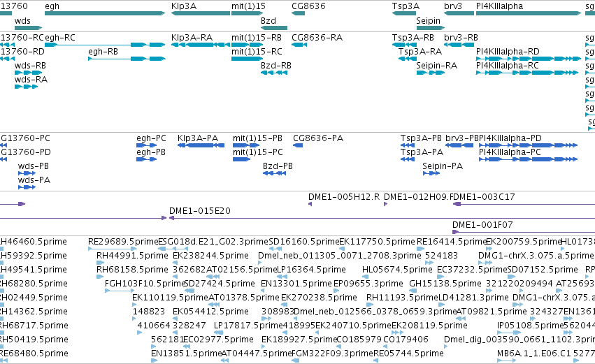Select the Tsp3A gene bar
Image resolution: width=595 pixels, height=364 pixels.
click(x=404, y=13)
